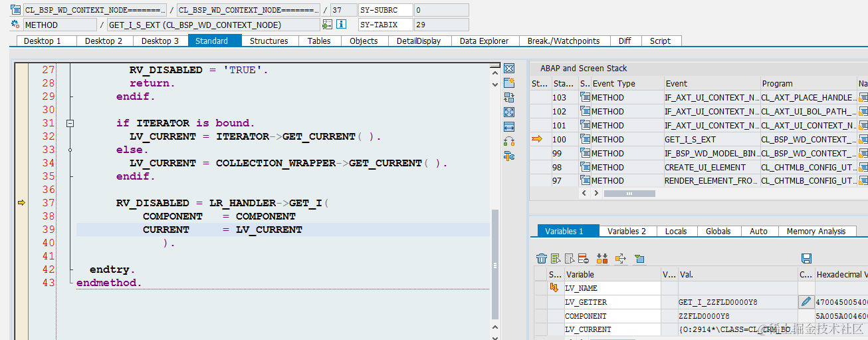Open the DetailDisplay tab
Viewport: 868px width, 340px height.
coord(419,41)
